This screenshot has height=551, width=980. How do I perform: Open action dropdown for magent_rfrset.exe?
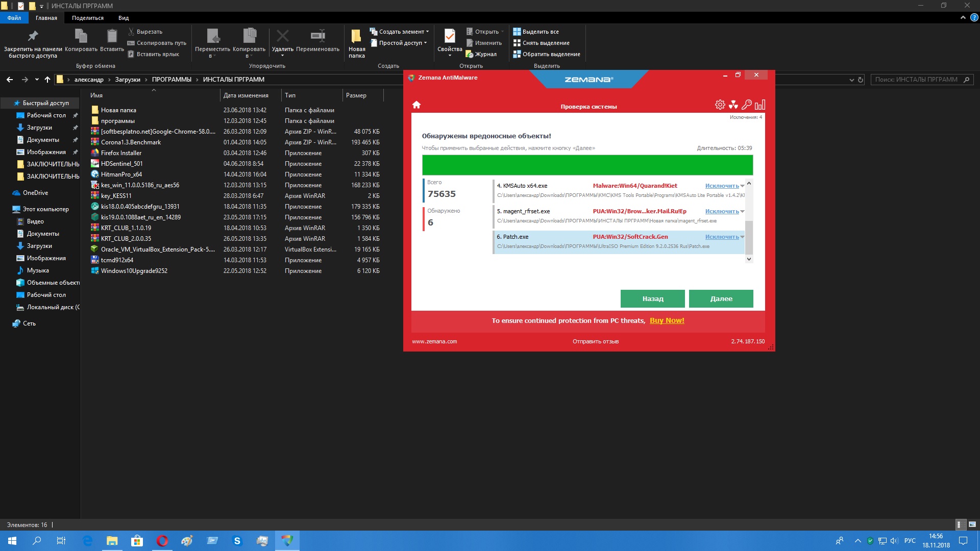(x=742, y=212)
